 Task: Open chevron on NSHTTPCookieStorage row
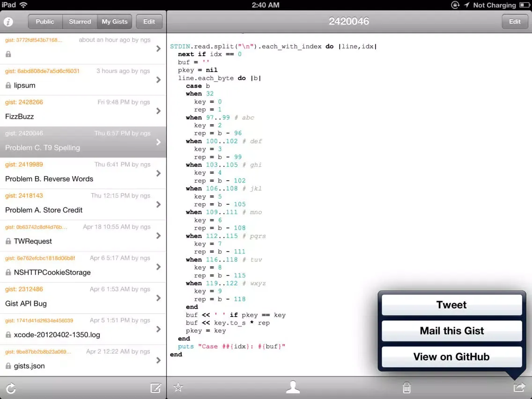[158, 267]
